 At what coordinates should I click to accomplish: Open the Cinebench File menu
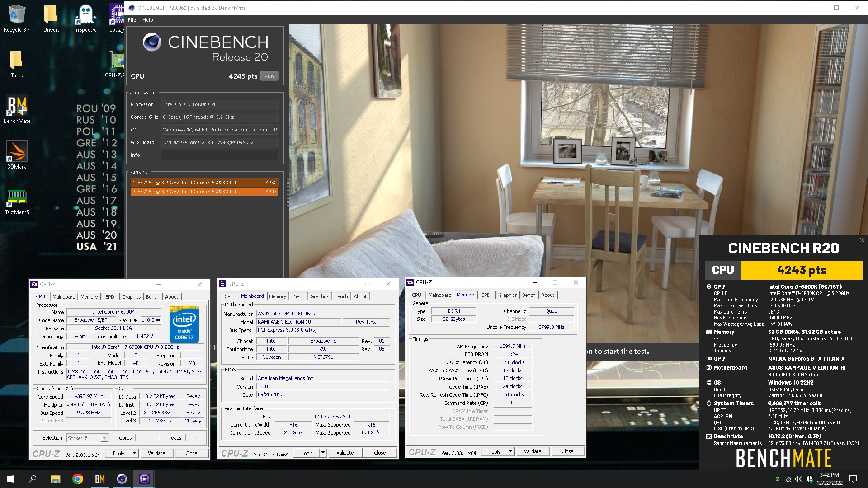[132, 20]
